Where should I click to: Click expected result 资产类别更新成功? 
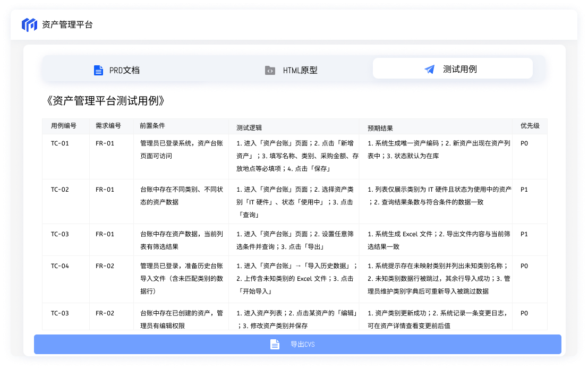[x=438, y=320]
